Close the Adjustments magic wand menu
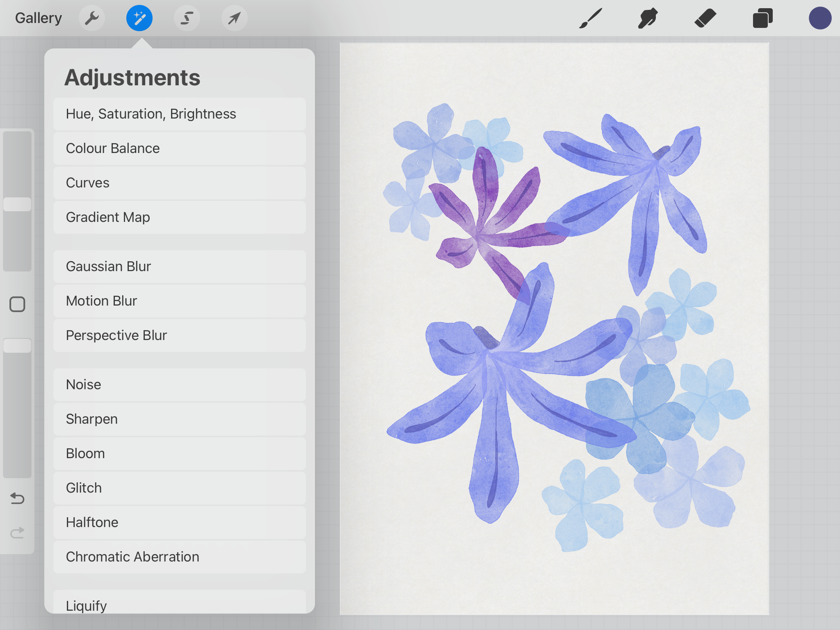This screenshot has height=630, width=840. 139,18
